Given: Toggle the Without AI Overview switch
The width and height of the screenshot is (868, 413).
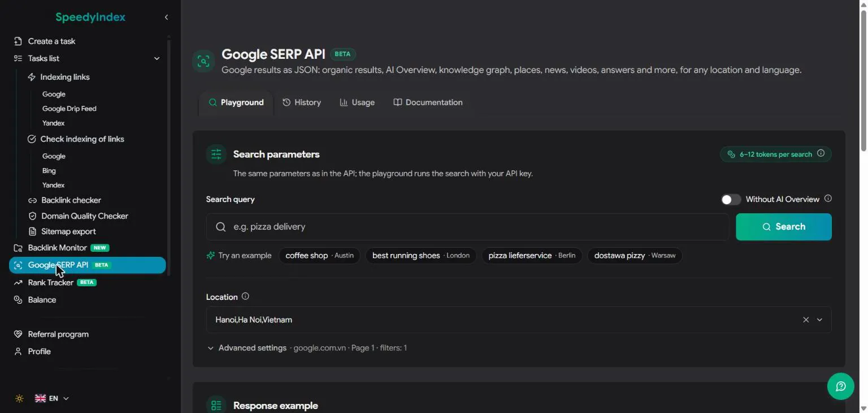Looking at the screenshot, I should tap(731, 199).
